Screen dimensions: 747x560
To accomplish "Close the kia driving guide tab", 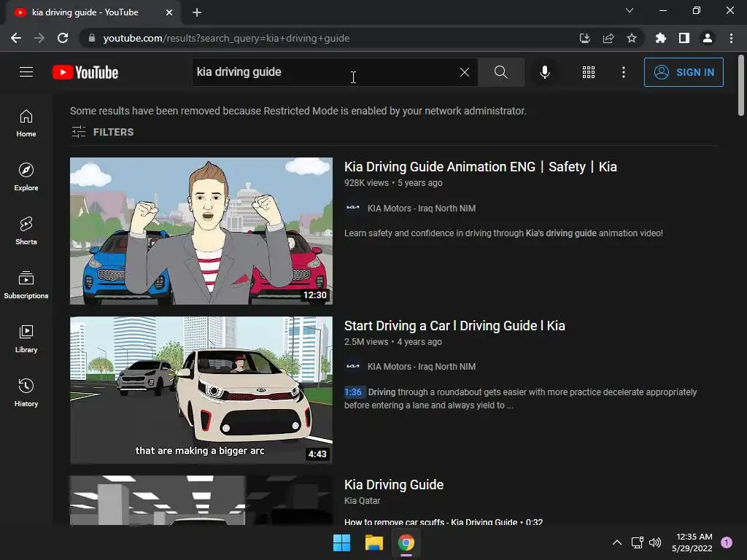I will [x=169, y=12].
